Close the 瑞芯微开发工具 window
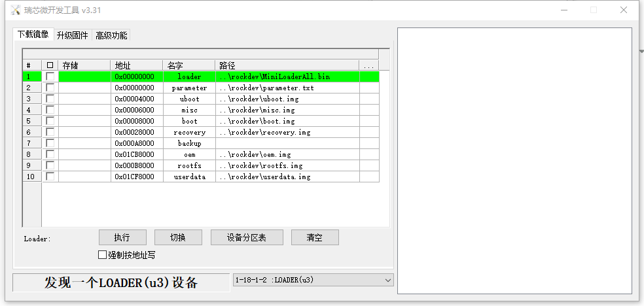644x306 pixels. (624, 10)
